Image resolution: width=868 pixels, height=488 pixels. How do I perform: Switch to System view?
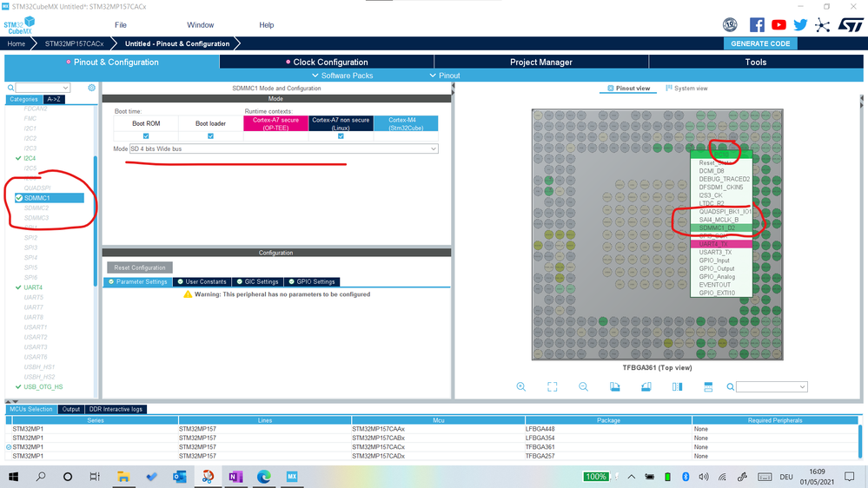(686, 89)
